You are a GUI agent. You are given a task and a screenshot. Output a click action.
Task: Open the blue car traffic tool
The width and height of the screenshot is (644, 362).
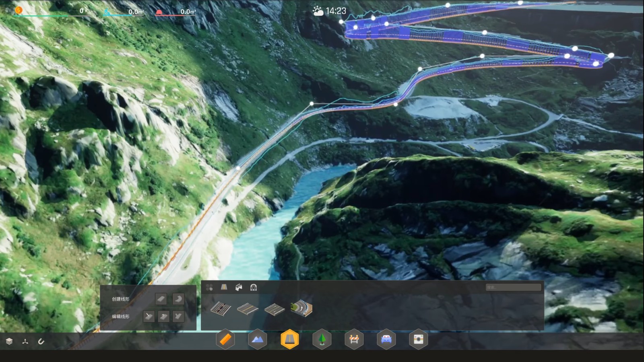[x=386, y=340]
